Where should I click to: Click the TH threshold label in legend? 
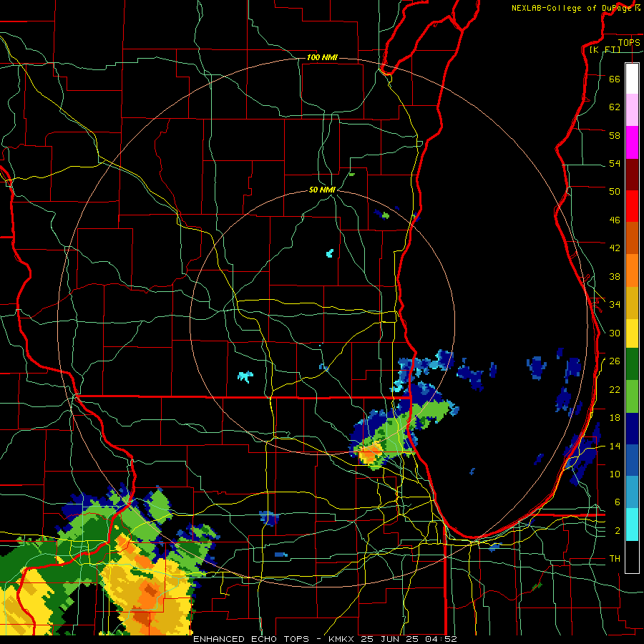tap(615, 559)
